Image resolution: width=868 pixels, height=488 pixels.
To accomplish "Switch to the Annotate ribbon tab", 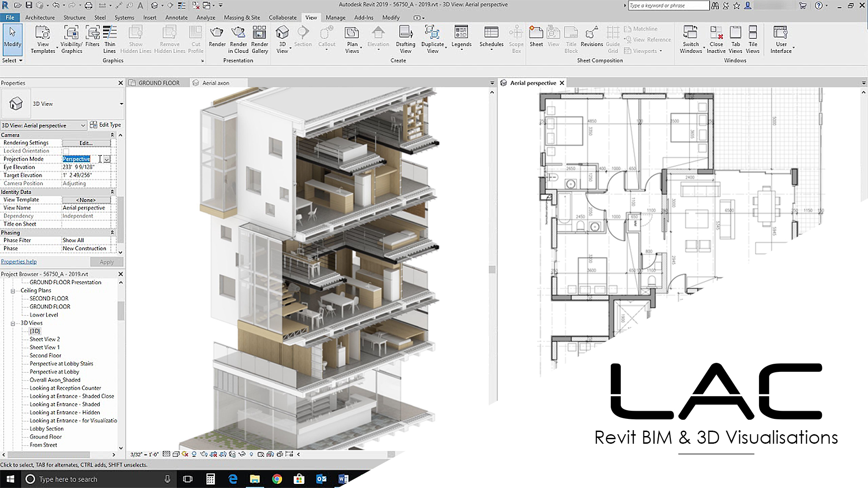I will 176,18.
